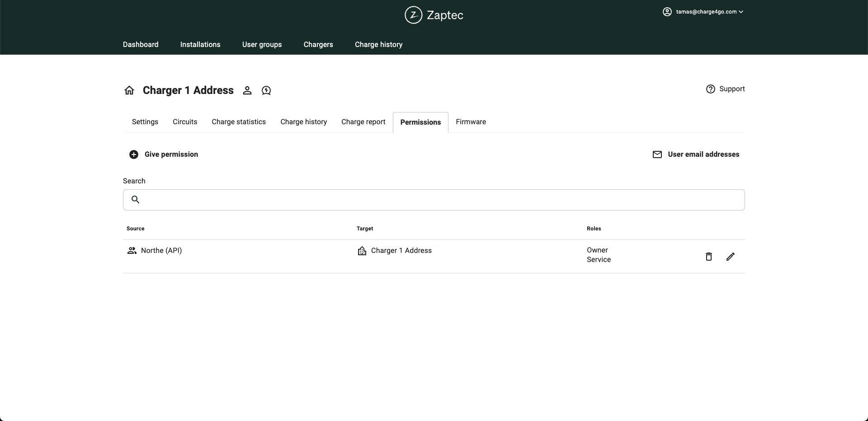Open Chargers in the top navigation
This screenshot has height=421, width=868.
click(x=318, y=44)
